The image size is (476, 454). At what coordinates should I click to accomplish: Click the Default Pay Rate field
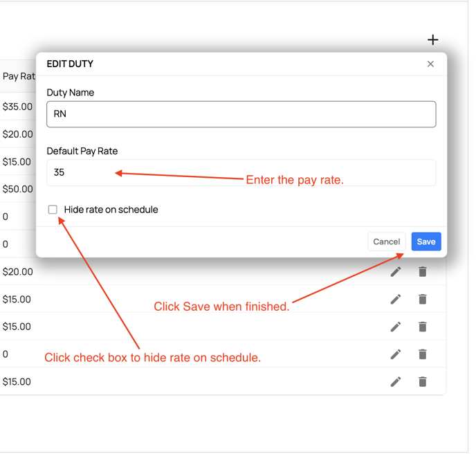tap(241, 172)
